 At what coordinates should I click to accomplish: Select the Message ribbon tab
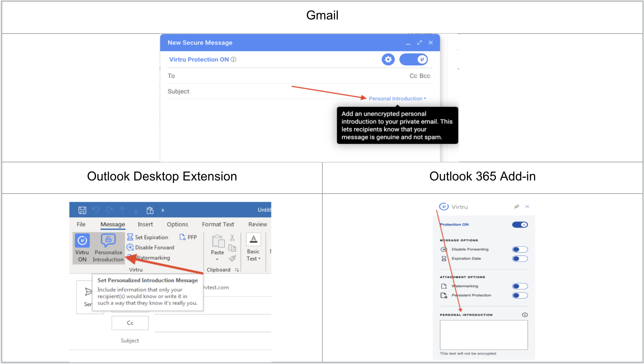click(x=113, y=224)
